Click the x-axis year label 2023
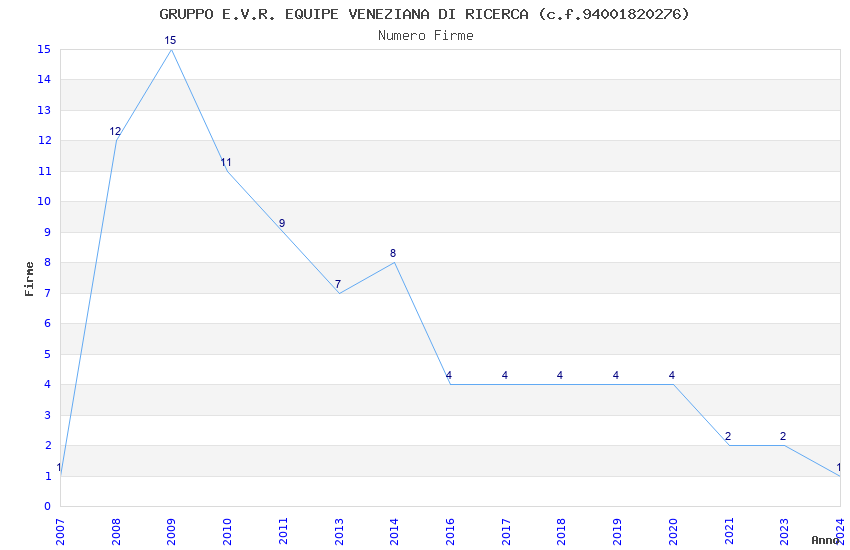Screen dimensions: 850x550 pyautogui.click(x=784, y=532)
